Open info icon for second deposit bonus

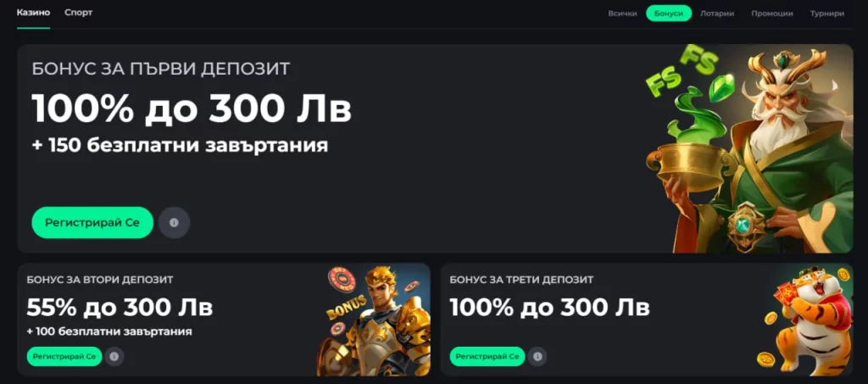[x=114, y=356]
